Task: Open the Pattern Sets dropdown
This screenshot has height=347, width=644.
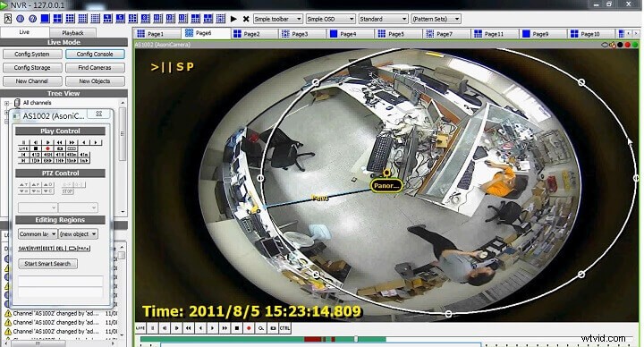Action: click(x=436, y=19)
